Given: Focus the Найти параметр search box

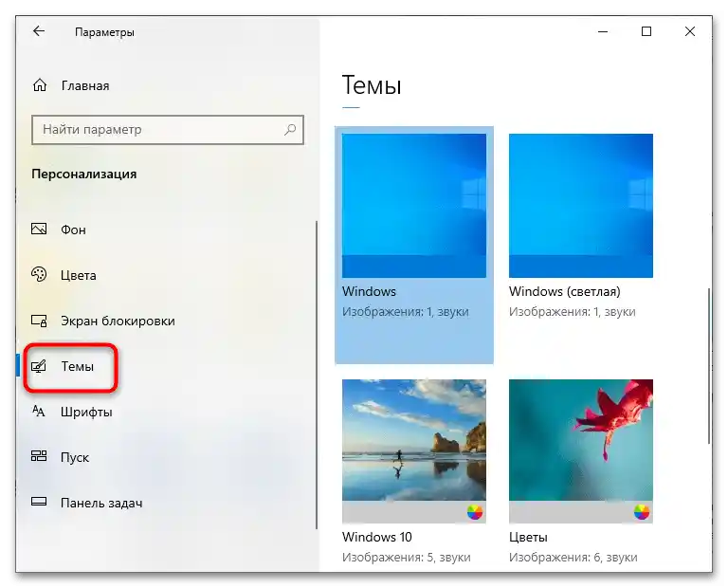Looking at the screenshot, I should [x=168, y=130].
